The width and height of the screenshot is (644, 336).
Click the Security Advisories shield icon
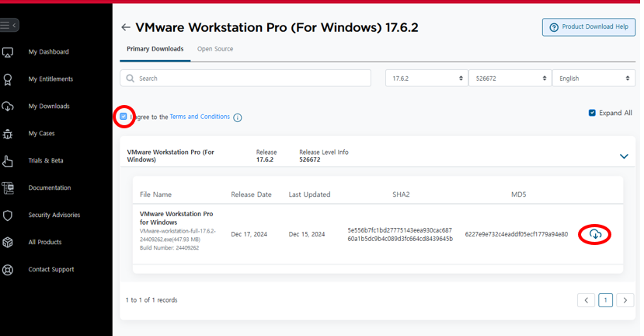tap(8, 215)
